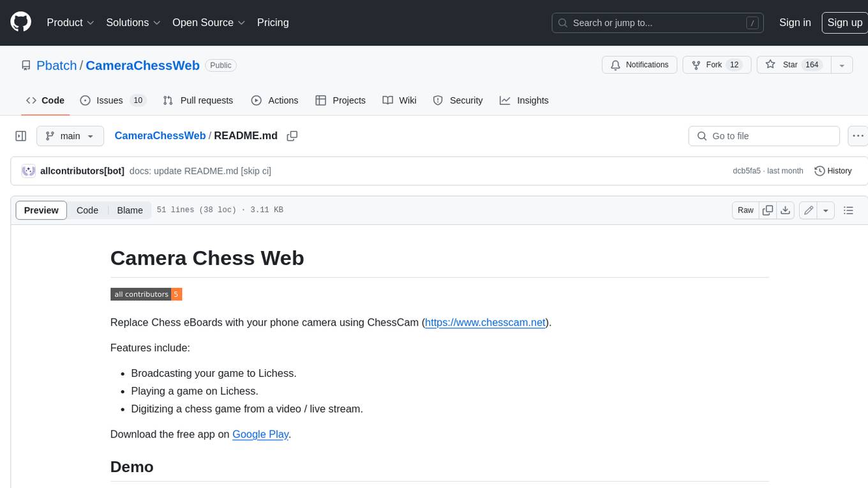Click the Fork count 12
Viewport: 868px width, 488px height.
734,65
